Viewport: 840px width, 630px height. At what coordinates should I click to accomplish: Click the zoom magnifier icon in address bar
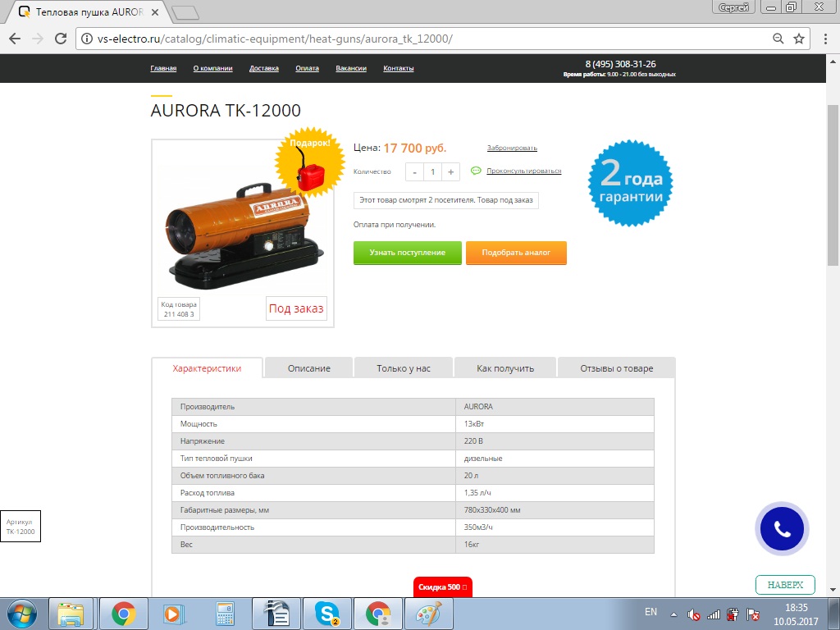pyautogui.click(x=778, y=39)
